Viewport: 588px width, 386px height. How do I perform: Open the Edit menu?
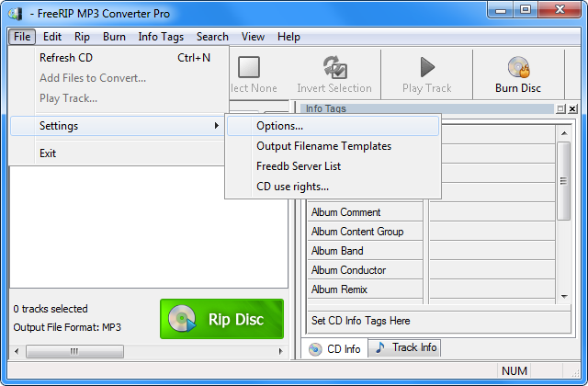[x=52, y=37]
